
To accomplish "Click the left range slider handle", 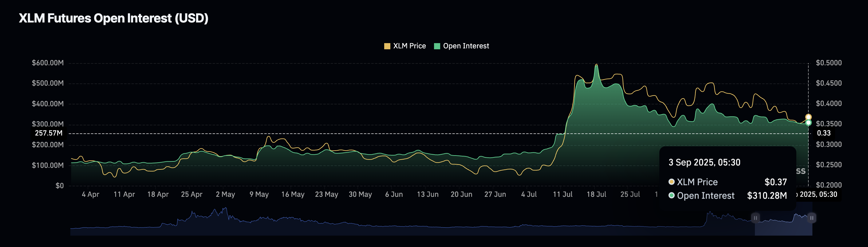I will point(755,218).
